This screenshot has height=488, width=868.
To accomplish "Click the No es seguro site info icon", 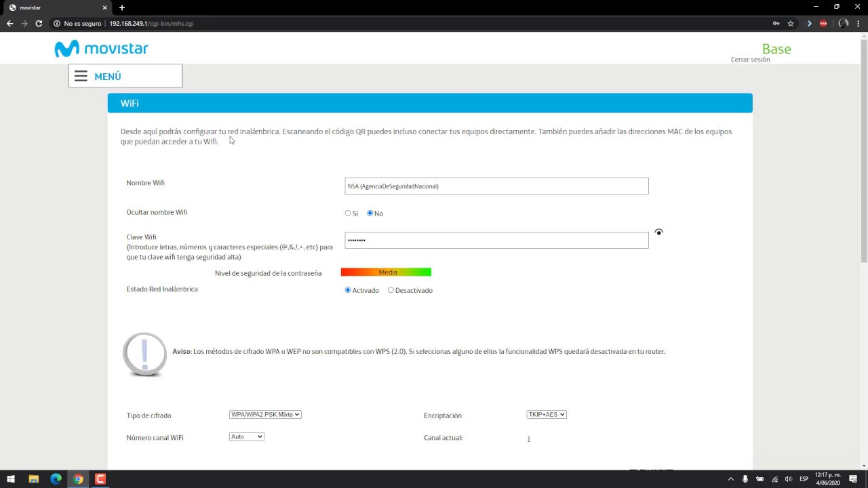I will 57,23.
